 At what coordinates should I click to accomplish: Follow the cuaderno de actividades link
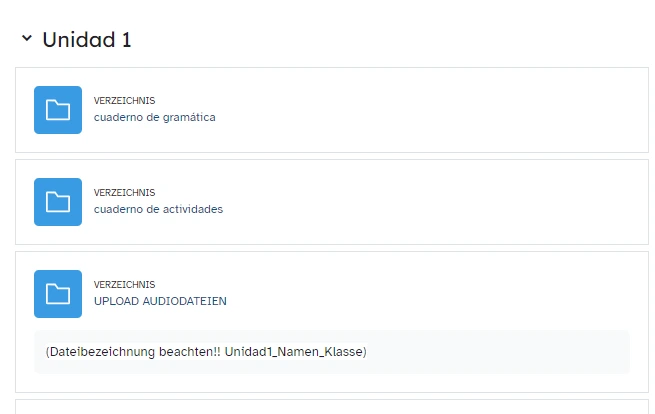tap(158, 209)
